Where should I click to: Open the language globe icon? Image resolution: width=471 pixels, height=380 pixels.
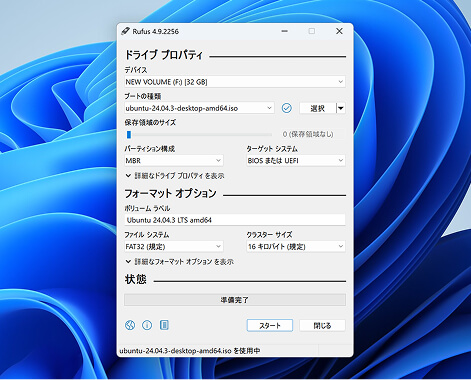click(130, 325)
